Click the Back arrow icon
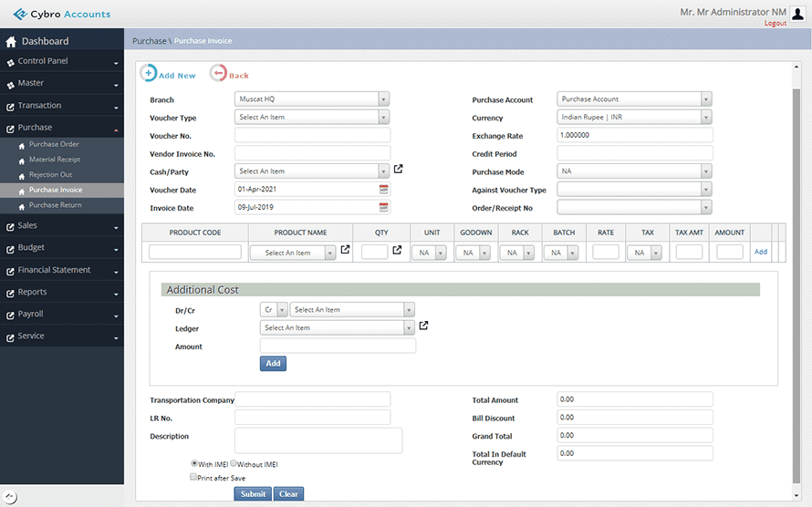812x507 pixels. pos(218,74)
